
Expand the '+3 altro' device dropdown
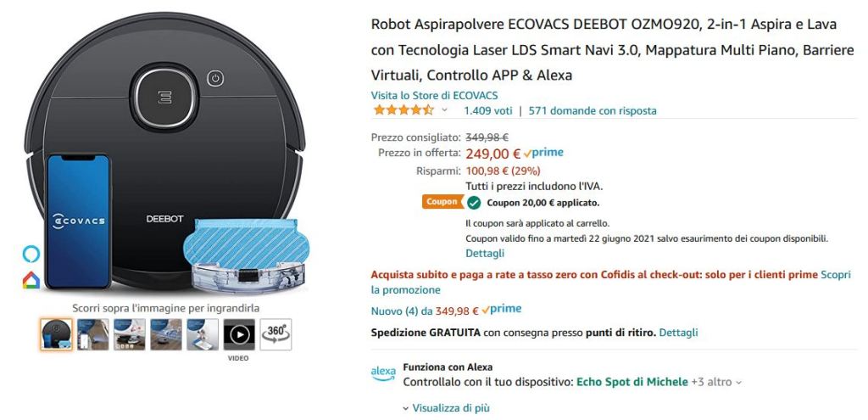pos(716,382)
